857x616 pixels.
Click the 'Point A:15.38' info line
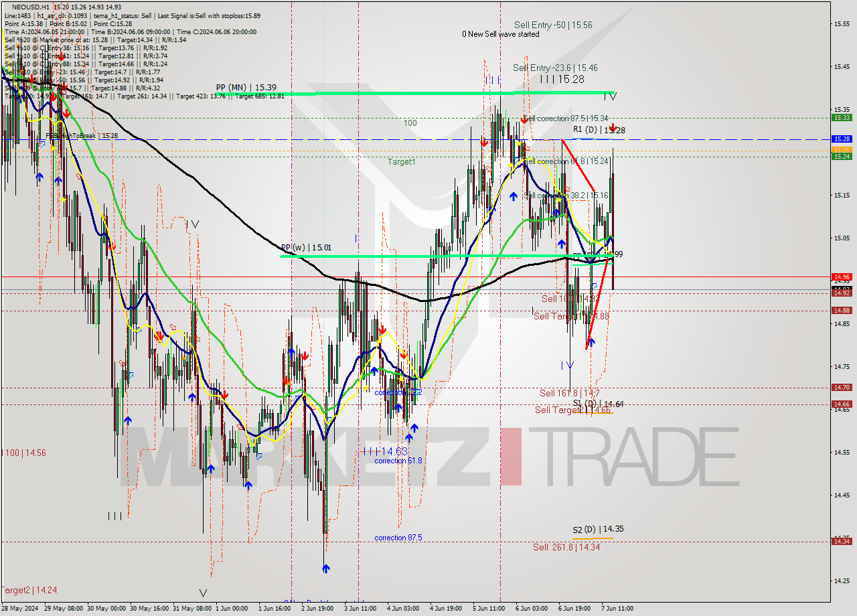(x=23, y=23)
